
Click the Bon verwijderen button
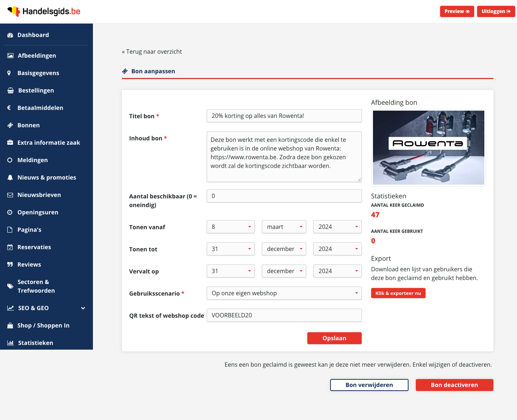pos(369,385)
